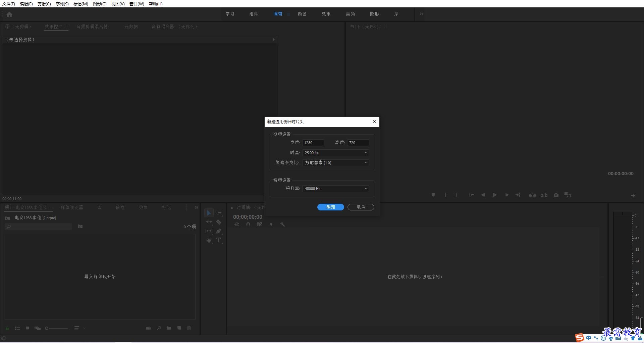644x343 pixels.
Task: Expand the workspace overflow chevrons
Action: (x=422, y=14)
